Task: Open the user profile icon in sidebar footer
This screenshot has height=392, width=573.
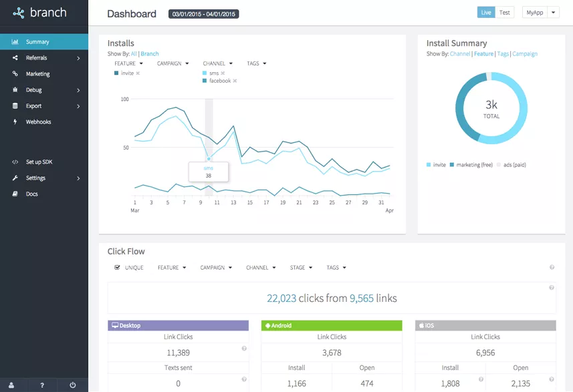Action: 11,385
